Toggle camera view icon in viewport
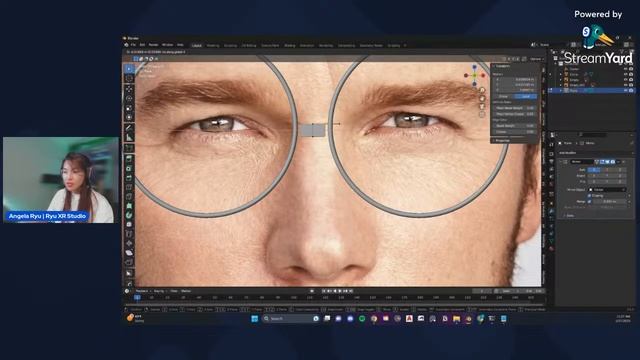Image resolution: width=640 pixels, height=360 pixels. [x=482, y=107]
